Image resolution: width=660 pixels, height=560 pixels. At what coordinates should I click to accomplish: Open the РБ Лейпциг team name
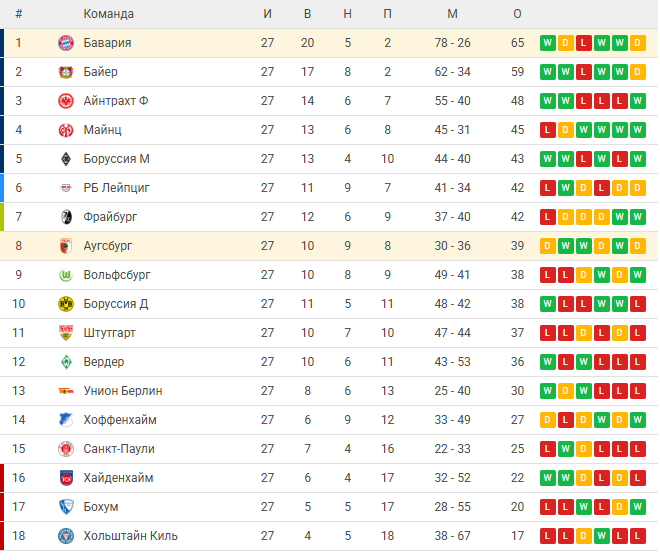(117, 188)
